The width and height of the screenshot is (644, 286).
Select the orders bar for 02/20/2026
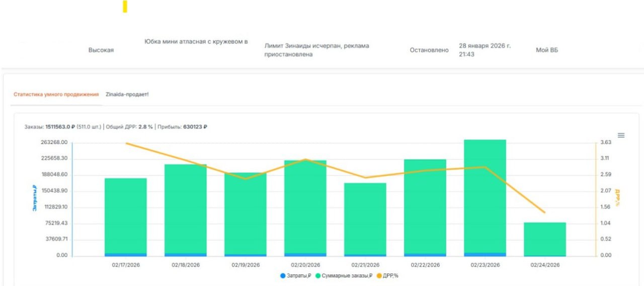click(x=305, y=206)
